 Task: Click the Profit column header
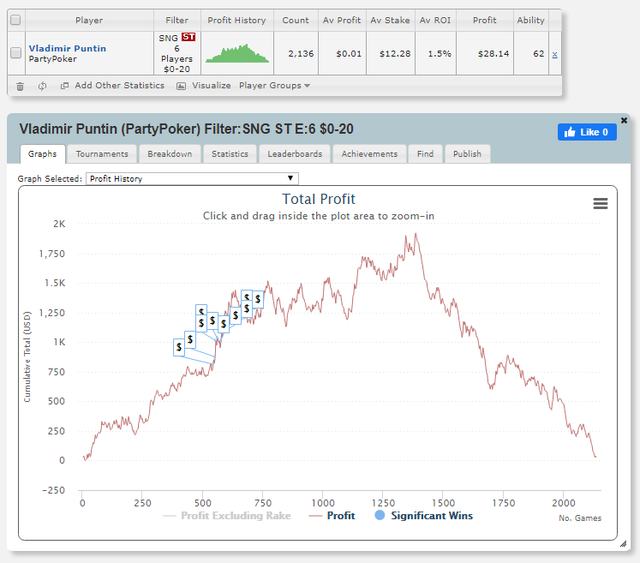484,20
